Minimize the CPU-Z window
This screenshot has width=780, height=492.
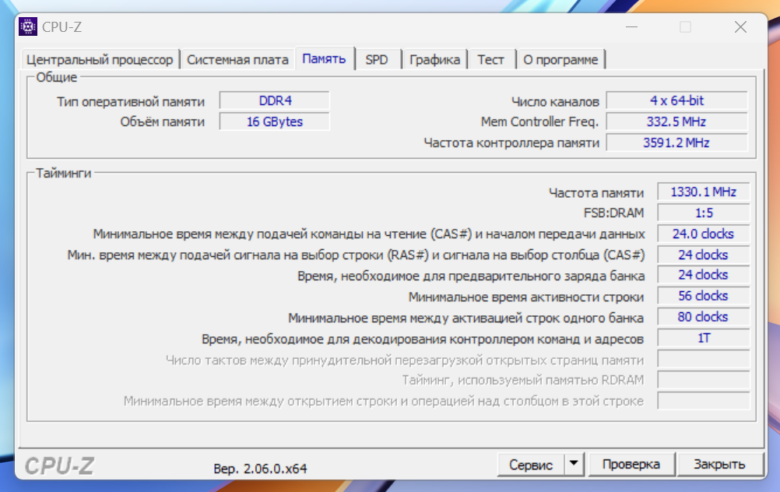coord(632,27)
